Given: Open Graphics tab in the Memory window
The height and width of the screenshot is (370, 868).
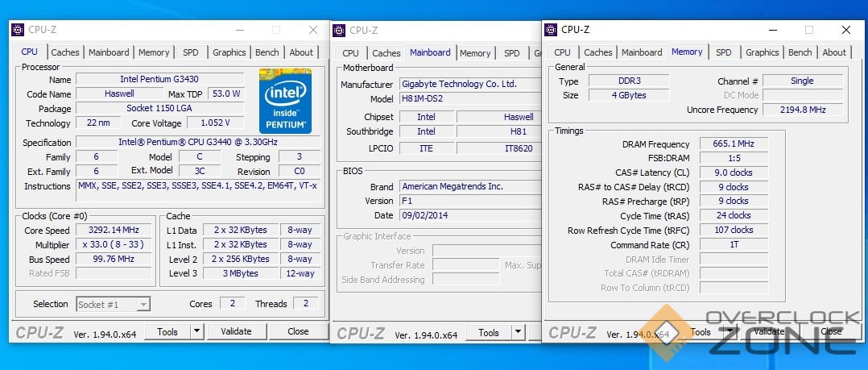Looking at the screenshot, I should [763, 52].
